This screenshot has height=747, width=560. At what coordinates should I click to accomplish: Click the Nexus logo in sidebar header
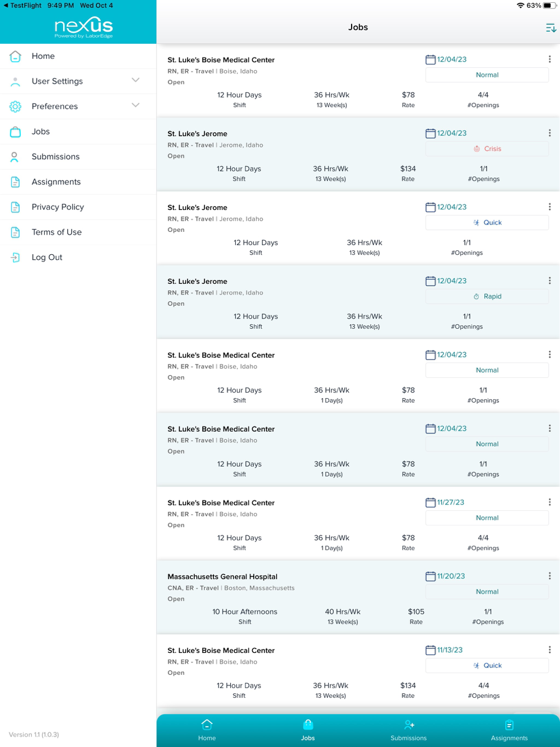[x=83, y=27]
